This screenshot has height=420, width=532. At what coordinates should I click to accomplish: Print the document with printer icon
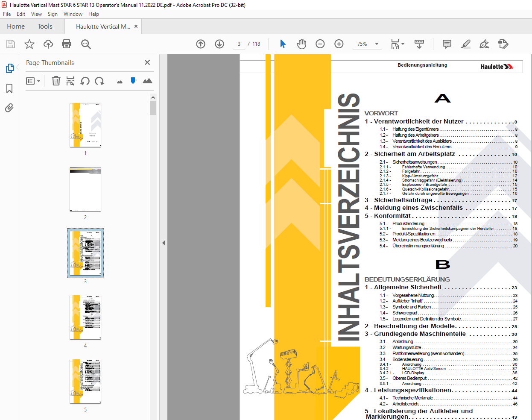coord(67,44)
